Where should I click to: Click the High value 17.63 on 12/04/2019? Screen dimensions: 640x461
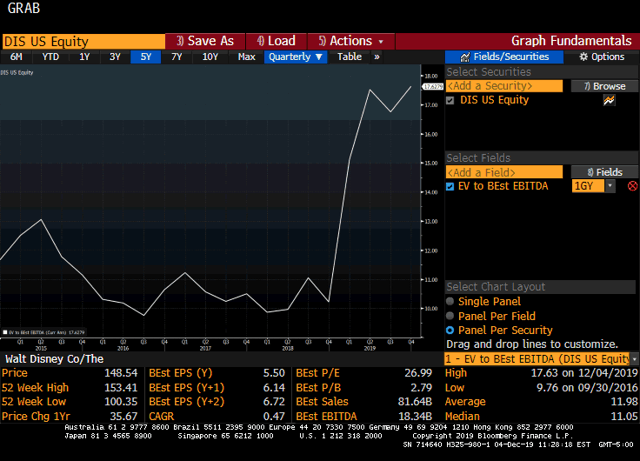click(x=584, y=373)
